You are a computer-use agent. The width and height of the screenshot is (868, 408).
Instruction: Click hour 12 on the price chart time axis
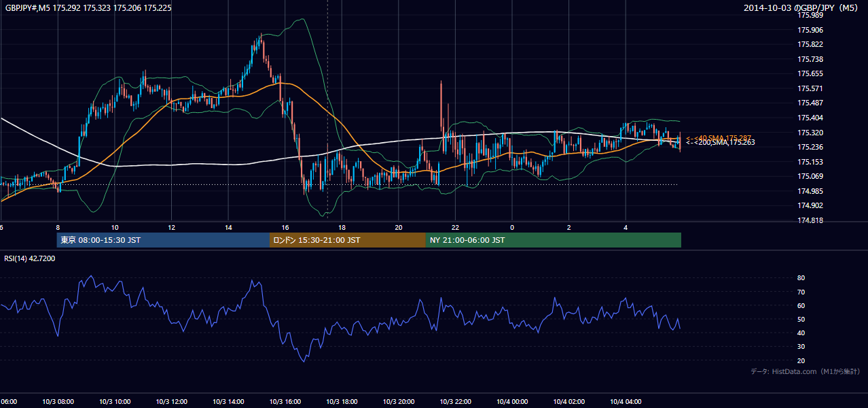point(171,228)
